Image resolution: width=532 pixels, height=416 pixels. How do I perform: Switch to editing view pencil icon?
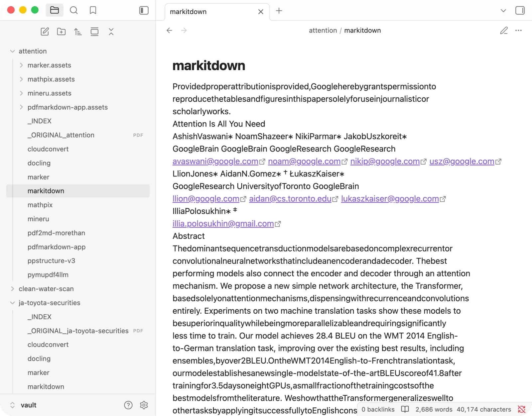tap(504, 30)
